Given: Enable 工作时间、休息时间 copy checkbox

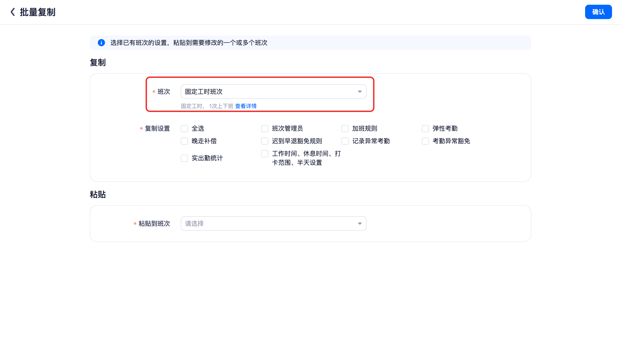Looking at the screenshot, I should (x=265, y=153).
